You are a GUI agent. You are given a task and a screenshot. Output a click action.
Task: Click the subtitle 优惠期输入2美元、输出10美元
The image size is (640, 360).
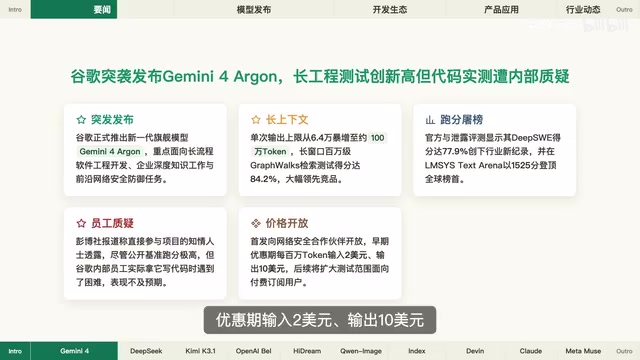[x=320, y=320]
